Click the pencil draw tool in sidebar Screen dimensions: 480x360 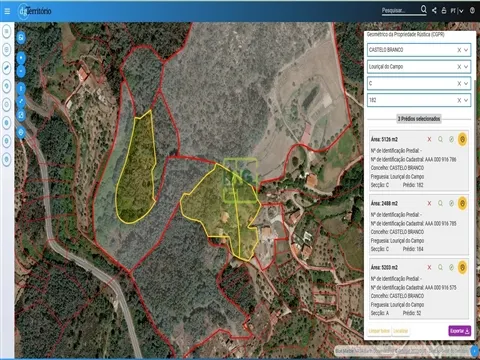(x=7, y=68)
